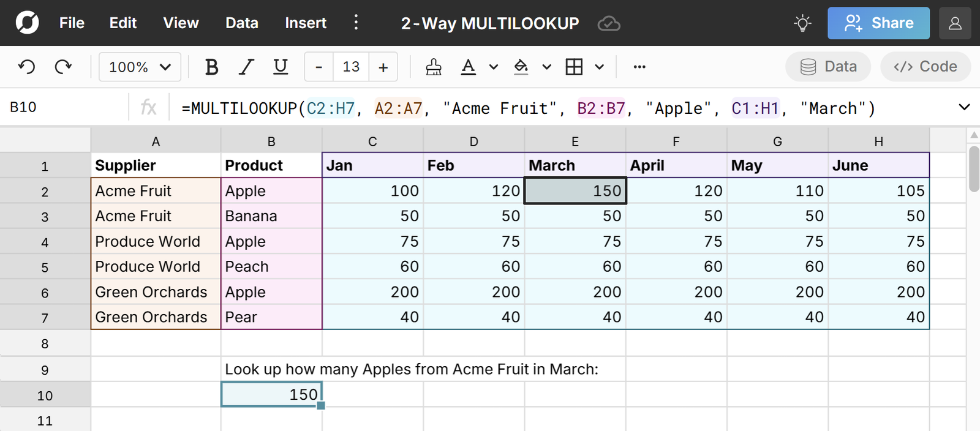
Task: Click the 2-Way MULTILOOKUP file title
Action: coord(490,23)
